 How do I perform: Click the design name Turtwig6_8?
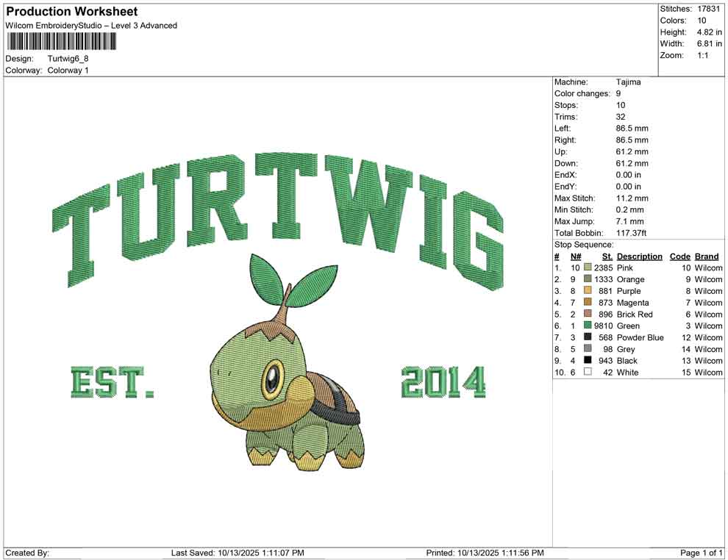pyautogui.click(x=68, y=59)
